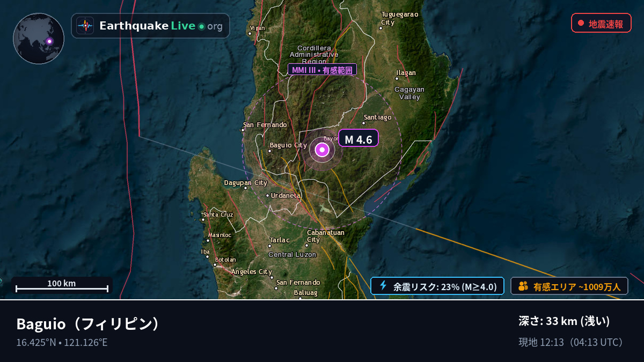Click the Baguio（フィリピン）title
This screenshot has height=362, width=644.
(x=90, y=324)
